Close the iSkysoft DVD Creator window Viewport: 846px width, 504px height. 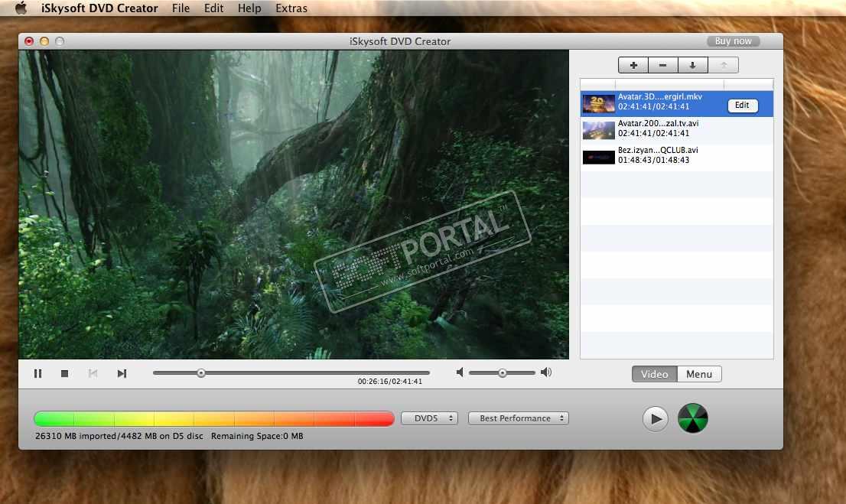coord(29,41)
